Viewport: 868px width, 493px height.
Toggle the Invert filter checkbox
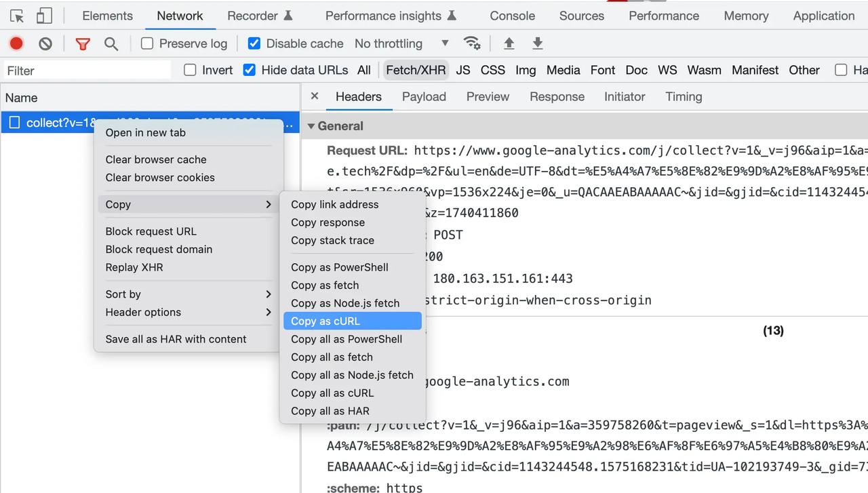tap(191, 70)
